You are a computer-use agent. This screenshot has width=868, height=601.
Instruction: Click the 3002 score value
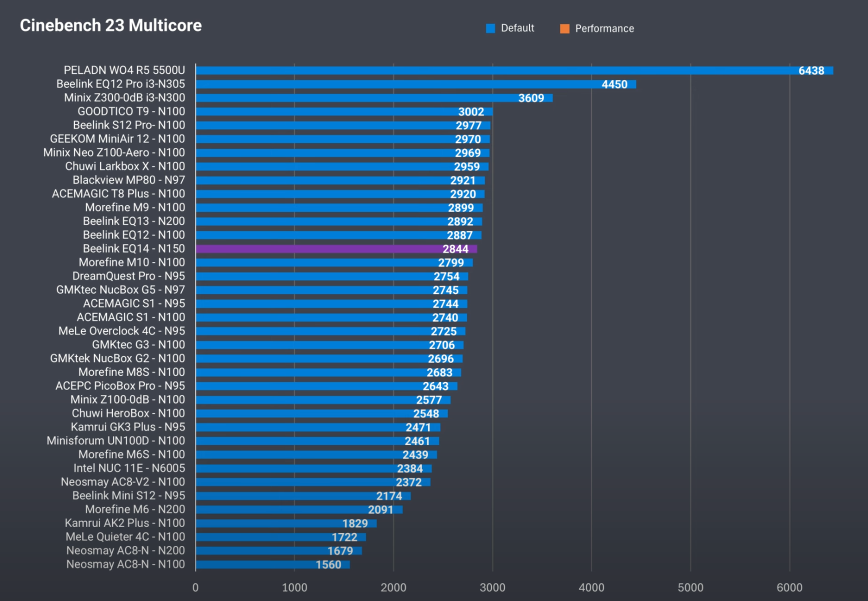tap(471, 112)
